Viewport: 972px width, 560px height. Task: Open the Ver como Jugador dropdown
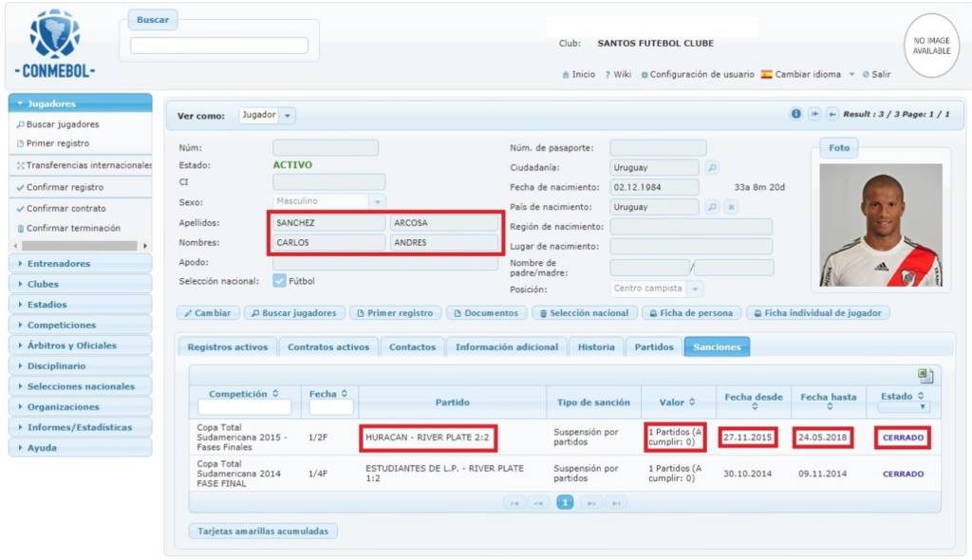click(x=288, y=116)
